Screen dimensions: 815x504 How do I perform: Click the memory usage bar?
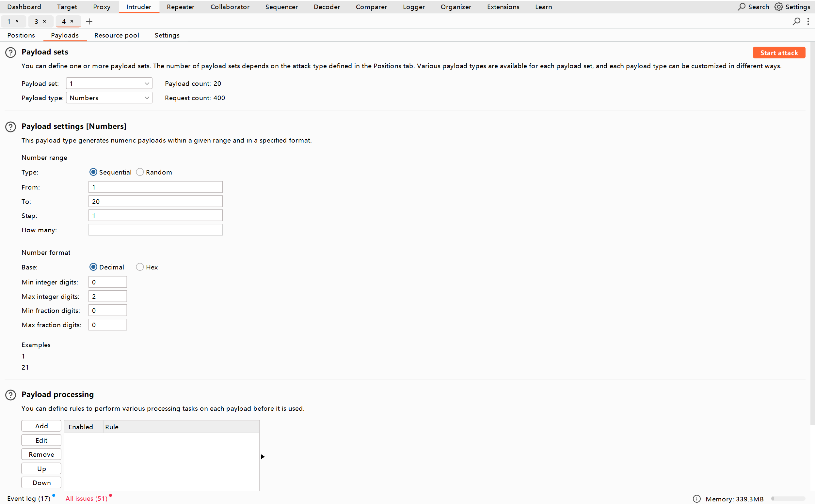point(788,499)
